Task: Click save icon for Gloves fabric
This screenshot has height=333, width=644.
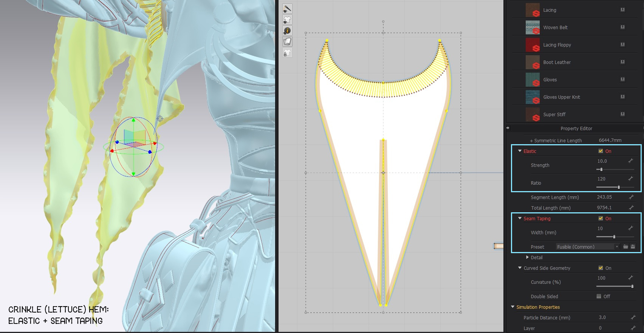Action: (x=622, y=79)
